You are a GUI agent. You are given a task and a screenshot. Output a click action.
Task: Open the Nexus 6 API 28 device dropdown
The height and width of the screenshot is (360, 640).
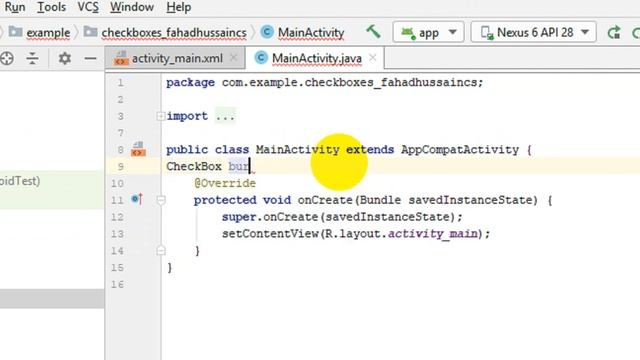coord(533,32)
